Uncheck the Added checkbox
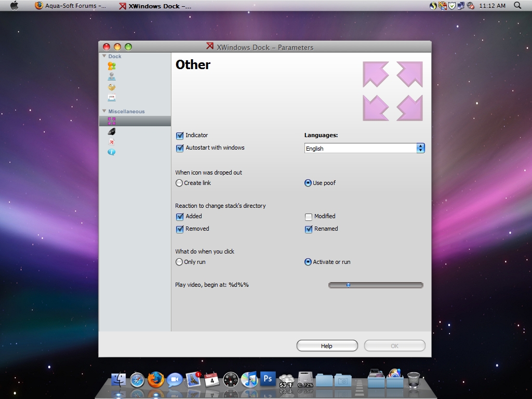The height and width of the screenshot is (399, 532). coord(180,217)
